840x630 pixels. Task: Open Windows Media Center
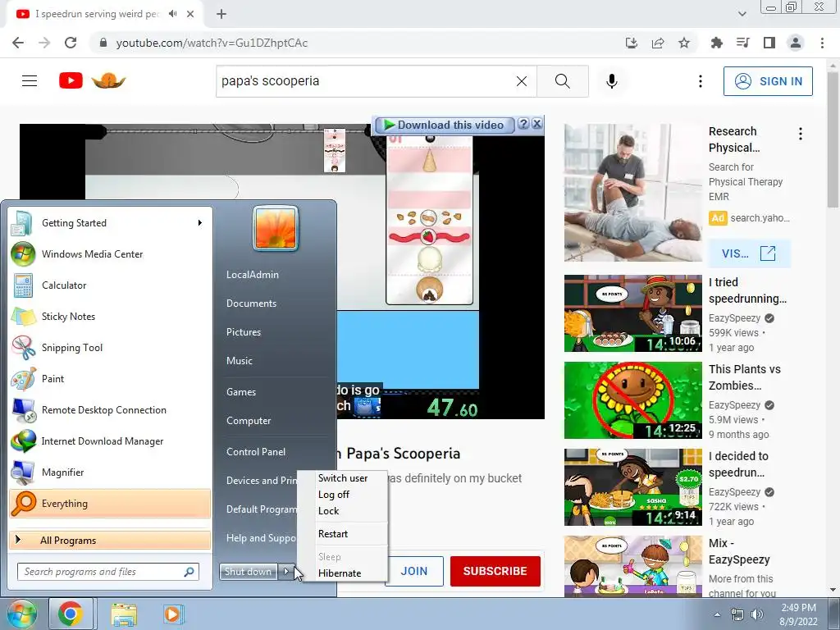110,254
